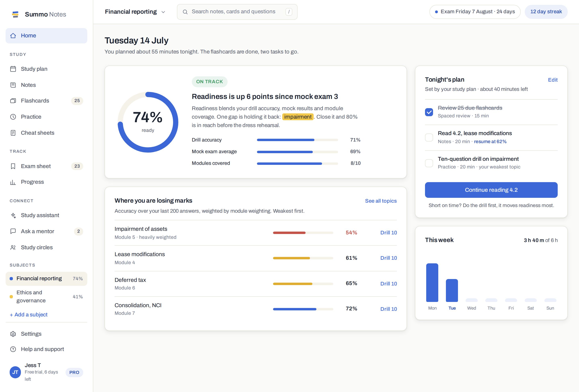Add a subject in the sidebar
The image size is (579, 392).
(28, 315)
